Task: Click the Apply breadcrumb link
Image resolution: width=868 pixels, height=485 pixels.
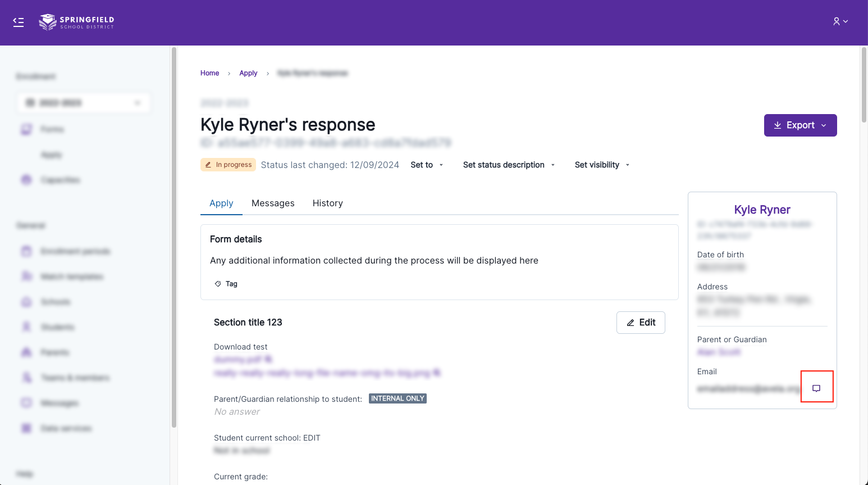Action: coord(248,73)
